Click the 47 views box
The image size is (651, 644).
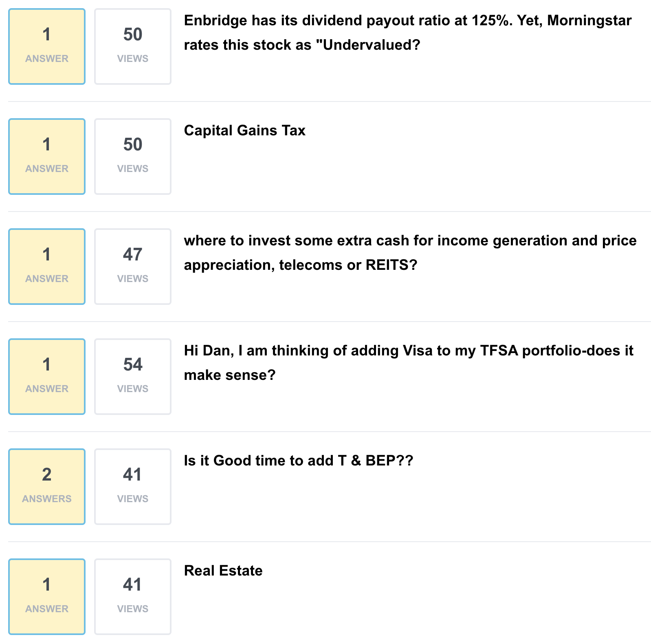click(x=133, y=267)
